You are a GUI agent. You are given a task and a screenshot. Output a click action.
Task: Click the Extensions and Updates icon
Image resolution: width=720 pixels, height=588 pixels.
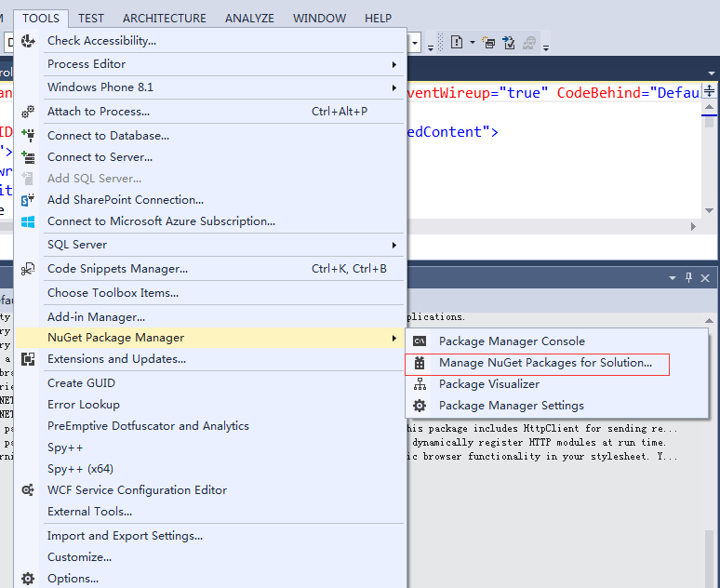[x=28, y=359]
